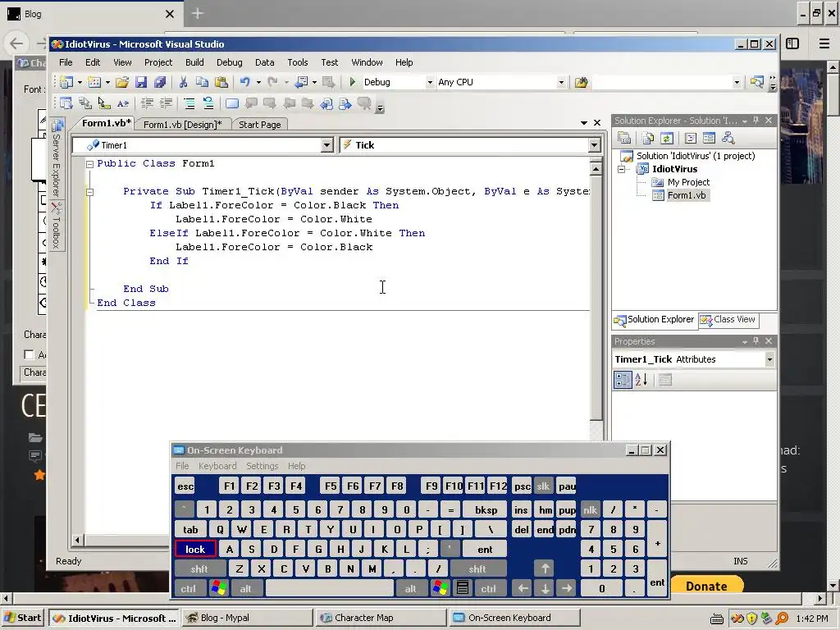Screen dimensions: 840x630
Task: Open the Start menu button
Action: point(23,618)
